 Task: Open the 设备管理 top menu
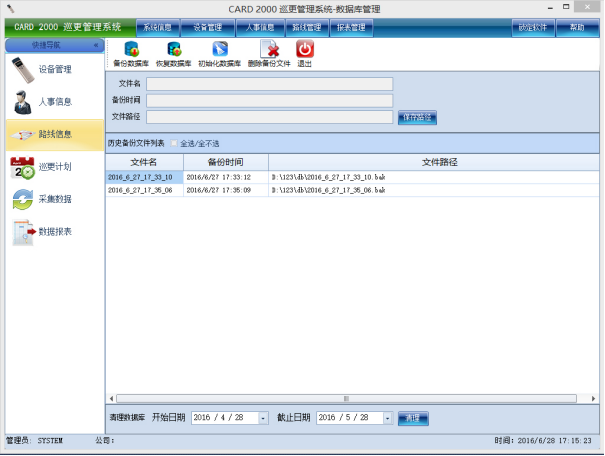tap(208, 27)
